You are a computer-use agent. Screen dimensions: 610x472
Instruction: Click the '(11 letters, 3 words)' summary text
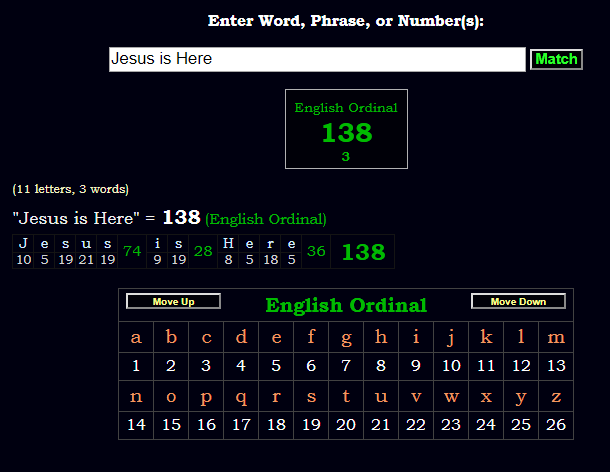(70, 189)
